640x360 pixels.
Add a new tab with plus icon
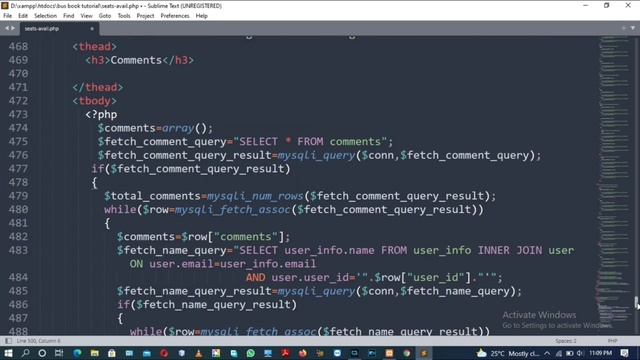pyautogui.click(x=624, y=28)
